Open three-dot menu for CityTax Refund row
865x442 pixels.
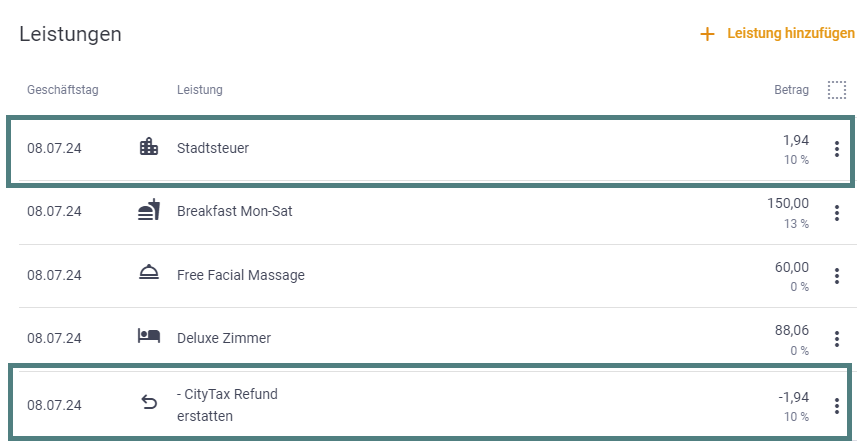click(x=836, y=406)
